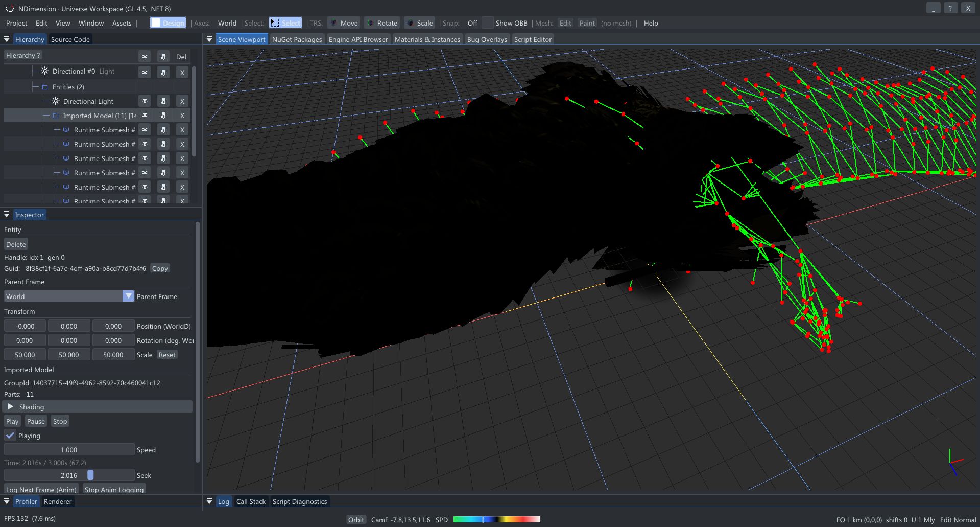Click the Entities folder icon

(45, 87)
